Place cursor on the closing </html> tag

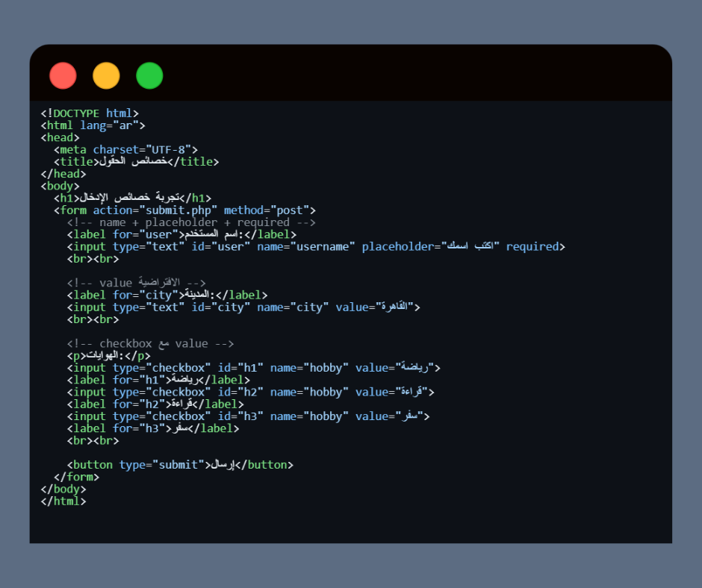tap(63, 501)
